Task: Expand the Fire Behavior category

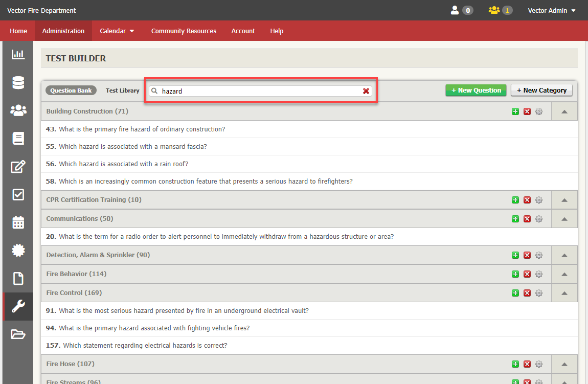Action: (x=564, y=274)
